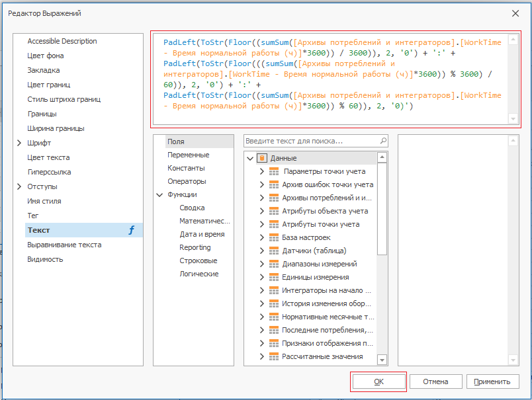Viewport: 532px width, 400px height.
Task: Click table icon of Датчики (таблица)
Action: (274, 251)
